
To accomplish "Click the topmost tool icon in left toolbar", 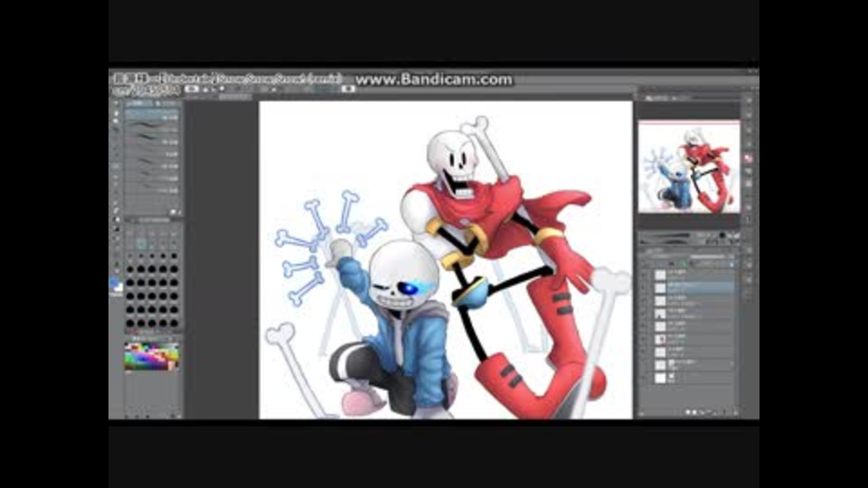I will tap(116, 103).
